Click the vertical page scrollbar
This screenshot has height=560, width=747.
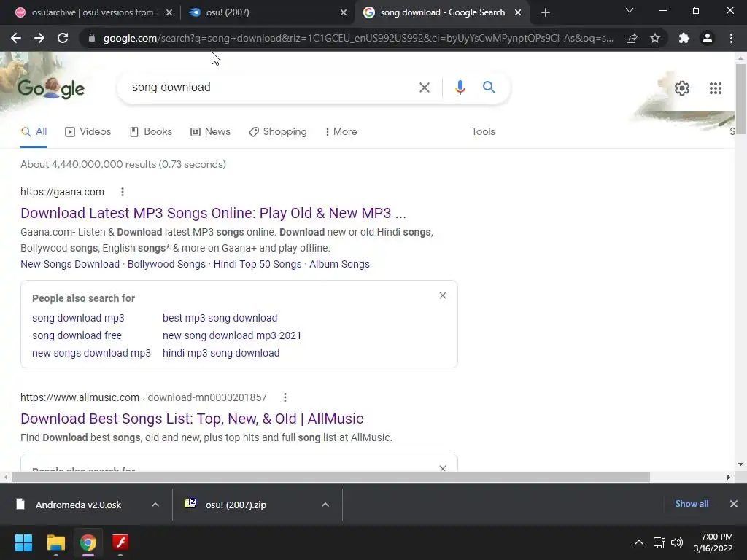(x=740, y=98)
